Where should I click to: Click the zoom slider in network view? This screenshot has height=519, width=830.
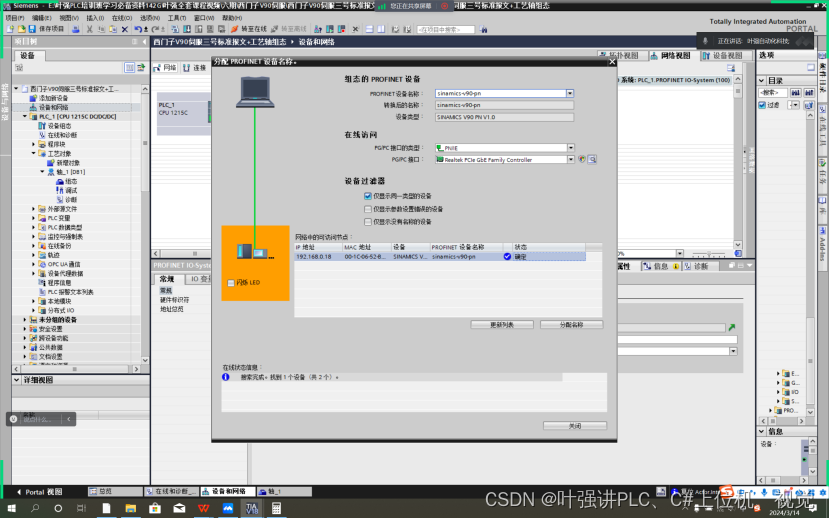(709, 254)
